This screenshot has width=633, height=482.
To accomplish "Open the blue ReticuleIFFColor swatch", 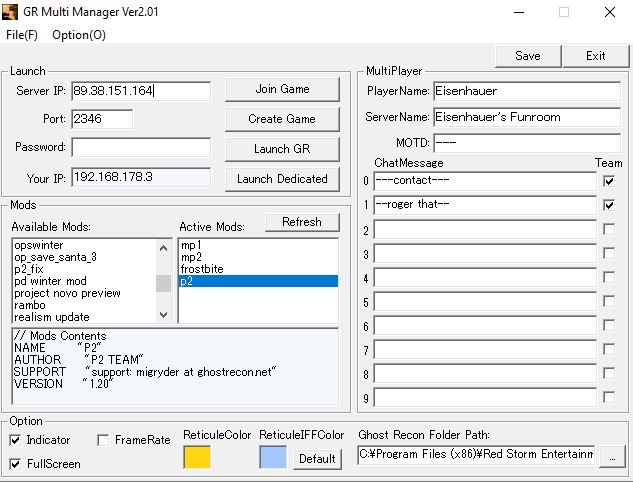I will (273, 457).
